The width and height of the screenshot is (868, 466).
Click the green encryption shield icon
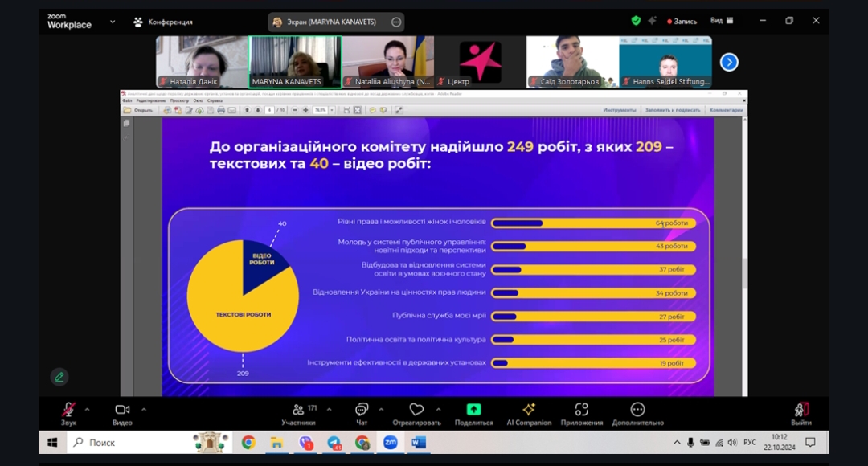click(x=636, y=21)
